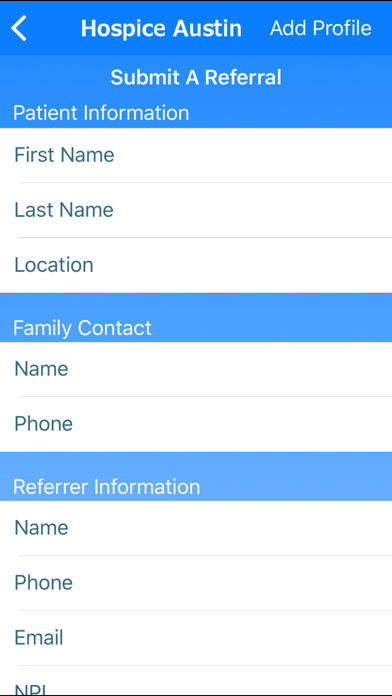Focus the Referrer Email field
The height and width of the screenshot is (696, 392).
[x=196, y=638]
